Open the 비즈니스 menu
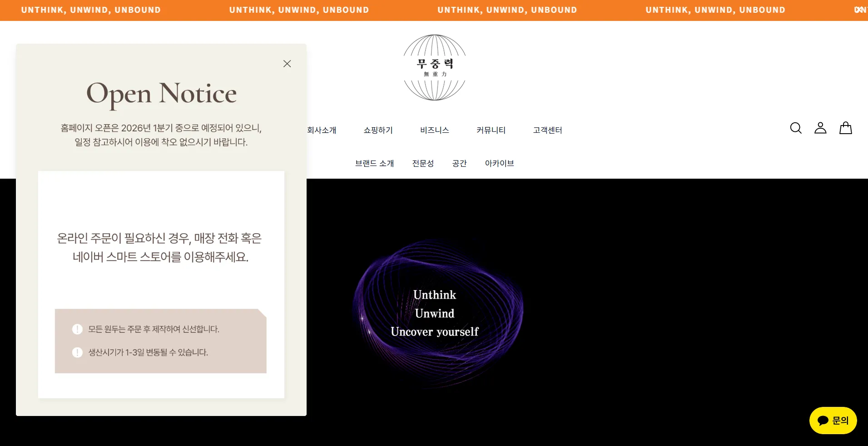868x446 pixels. click(434, 130)
